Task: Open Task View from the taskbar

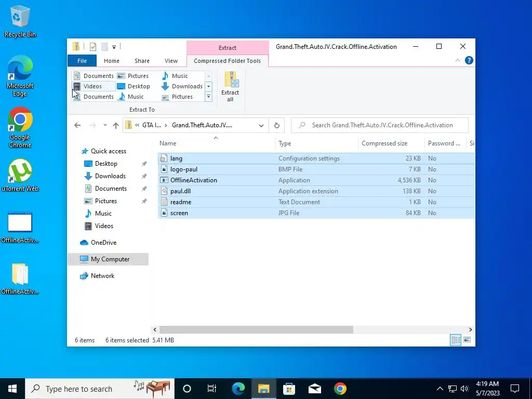Action: 212,389
